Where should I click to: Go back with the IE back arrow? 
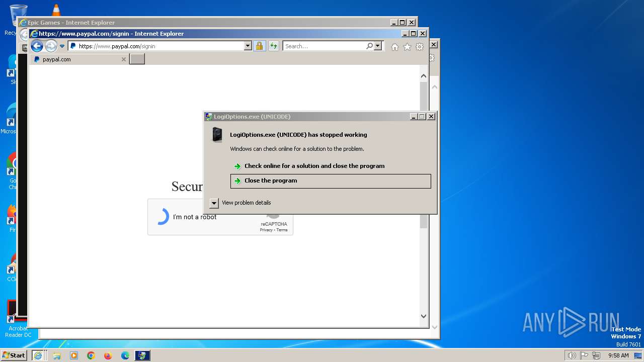37,46
